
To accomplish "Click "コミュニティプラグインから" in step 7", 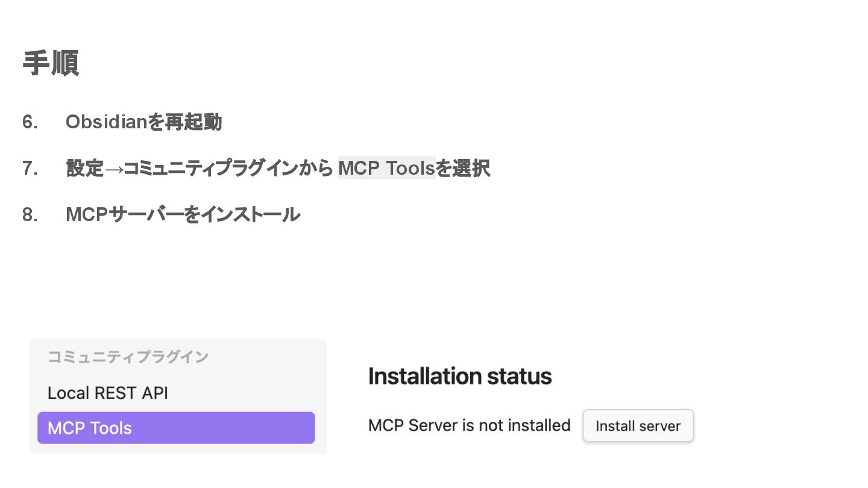I will tap(228, 168).
